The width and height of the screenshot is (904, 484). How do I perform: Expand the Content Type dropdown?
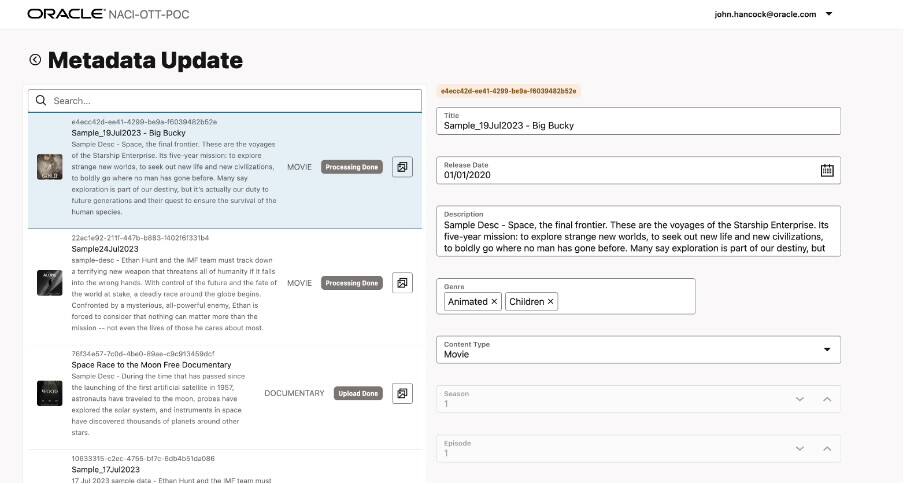coord(827,349)
